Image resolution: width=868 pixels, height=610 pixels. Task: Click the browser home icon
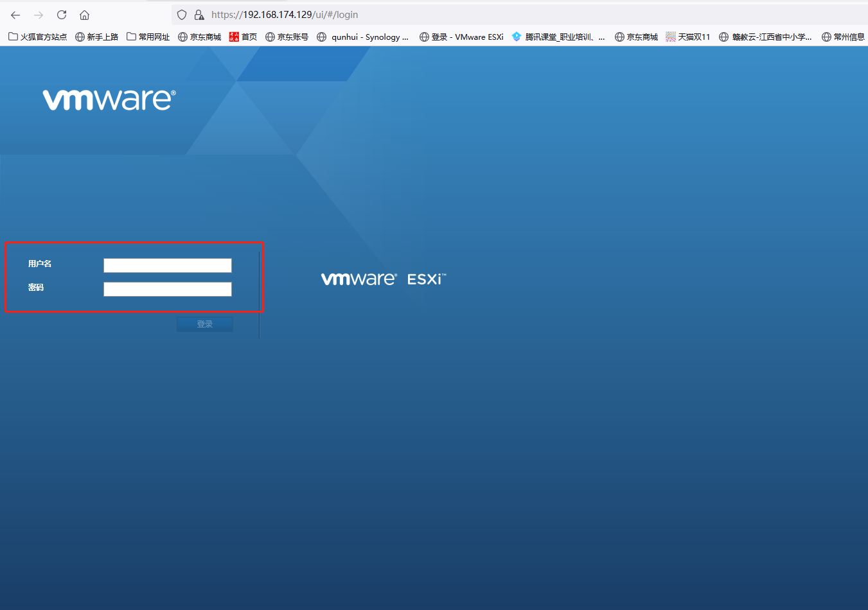(x=84, y=14)
